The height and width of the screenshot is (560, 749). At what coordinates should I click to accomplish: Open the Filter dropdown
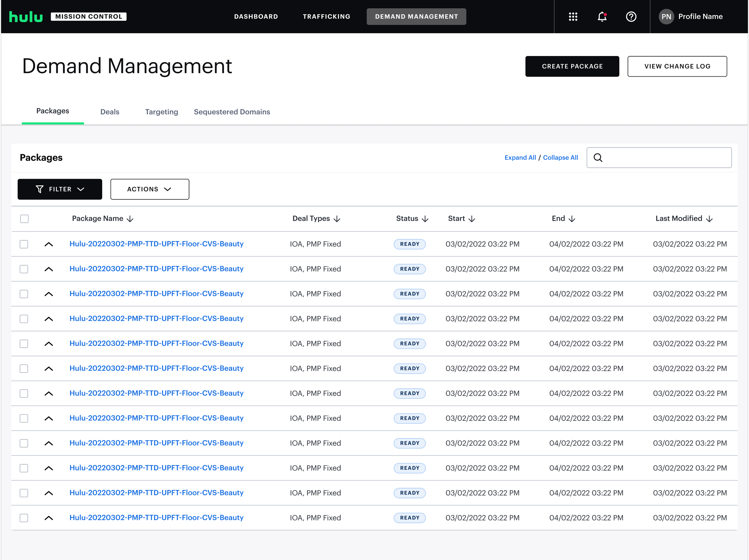point(60,189)
